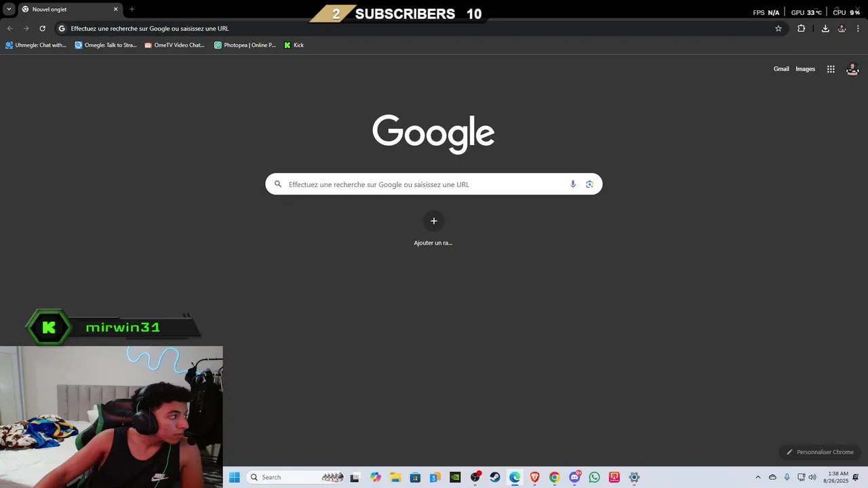Click the Google search box
This screenshot has width=868, height=488.
[x=434, y=184]
